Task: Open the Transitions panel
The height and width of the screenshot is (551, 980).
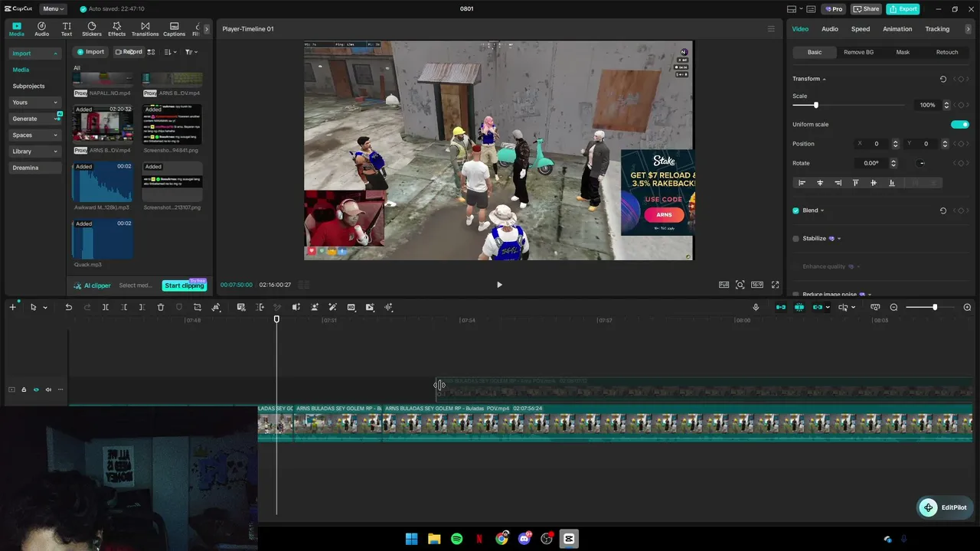Action: tap(145, 29)
